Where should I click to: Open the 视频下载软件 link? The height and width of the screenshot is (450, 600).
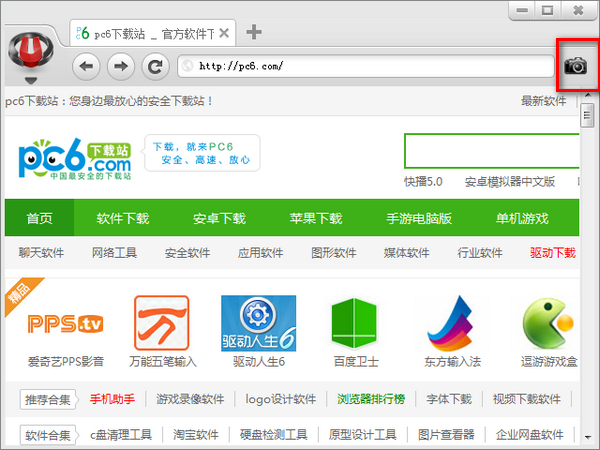click(527, 399)
